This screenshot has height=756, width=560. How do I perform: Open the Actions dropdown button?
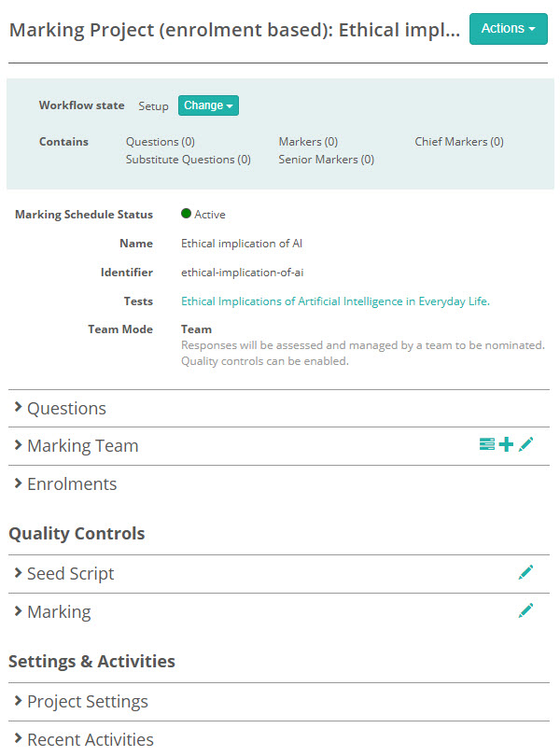pyautogui.click(x=508, y=29)
